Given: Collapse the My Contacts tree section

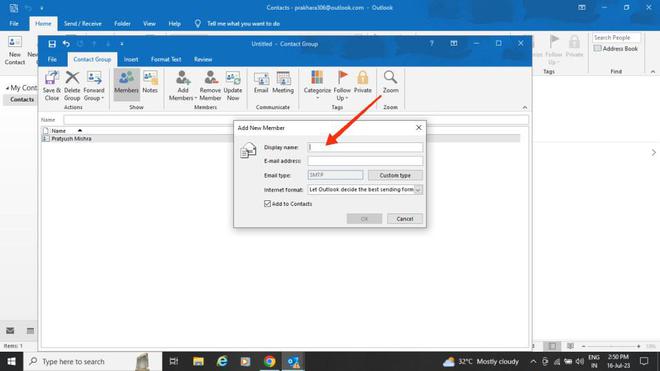Looking at the screenshot, I should click(x=7, y=88).
